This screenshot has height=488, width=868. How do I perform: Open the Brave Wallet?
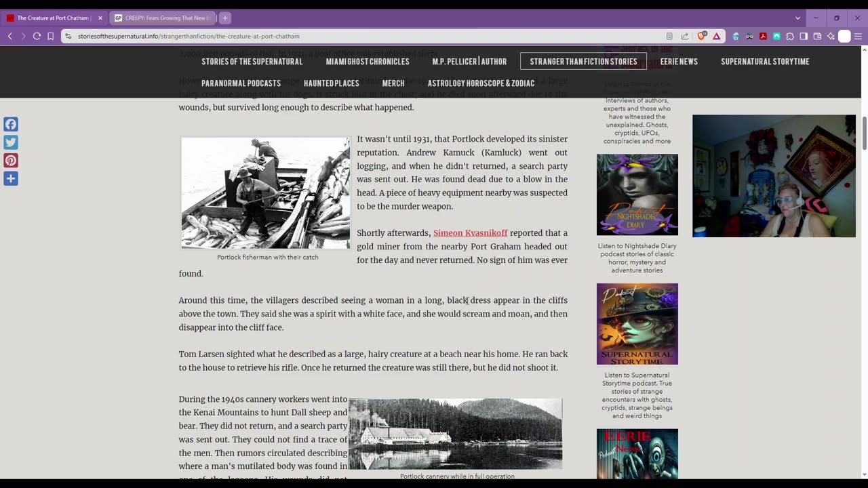pos(817,36)
